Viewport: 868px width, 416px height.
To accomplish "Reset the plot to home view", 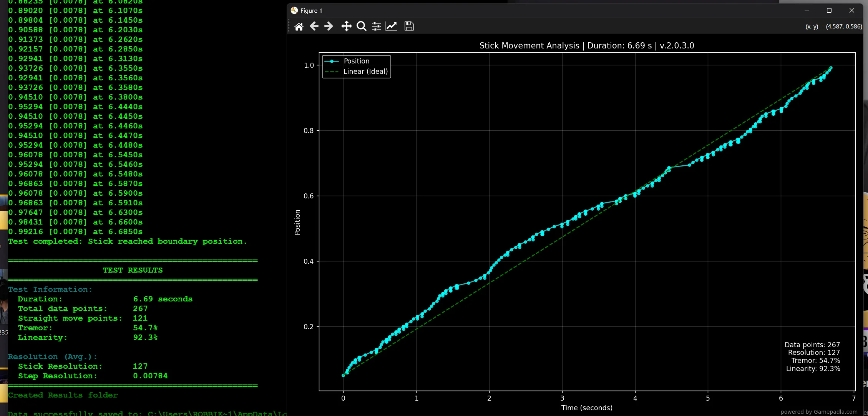I will pyautogui.click(x=299, y=26).
